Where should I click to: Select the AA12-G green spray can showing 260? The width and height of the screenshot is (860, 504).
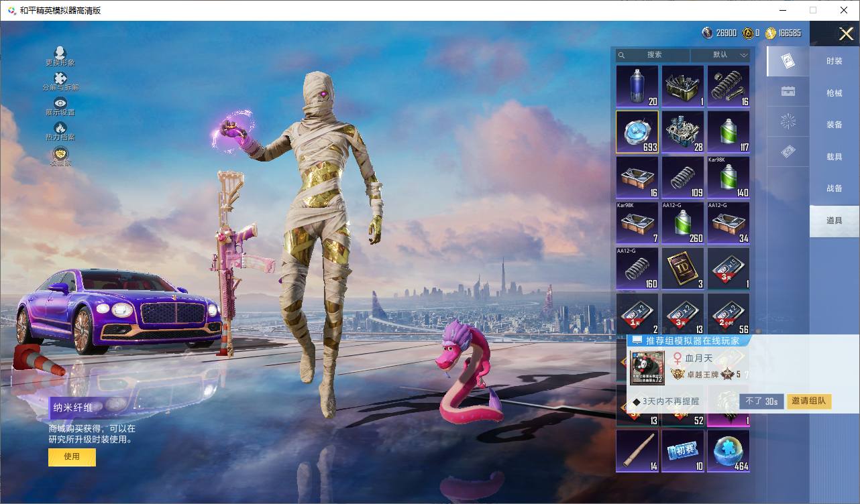point(683,223)
